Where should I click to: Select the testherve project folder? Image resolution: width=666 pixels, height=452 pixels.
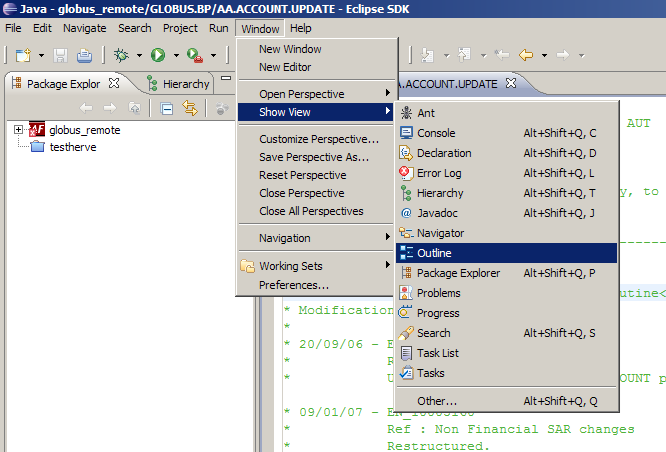click(x=72, y=147)
